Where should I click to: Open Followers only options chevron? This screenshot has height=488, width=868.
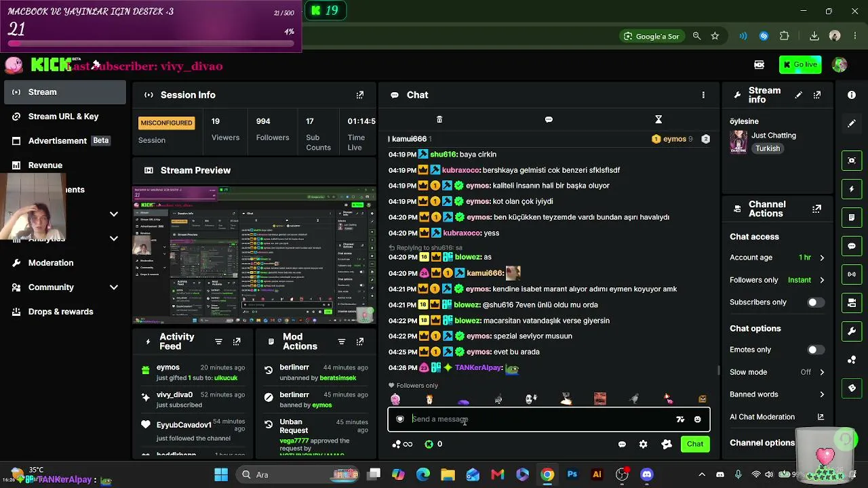tap(822, 280)
